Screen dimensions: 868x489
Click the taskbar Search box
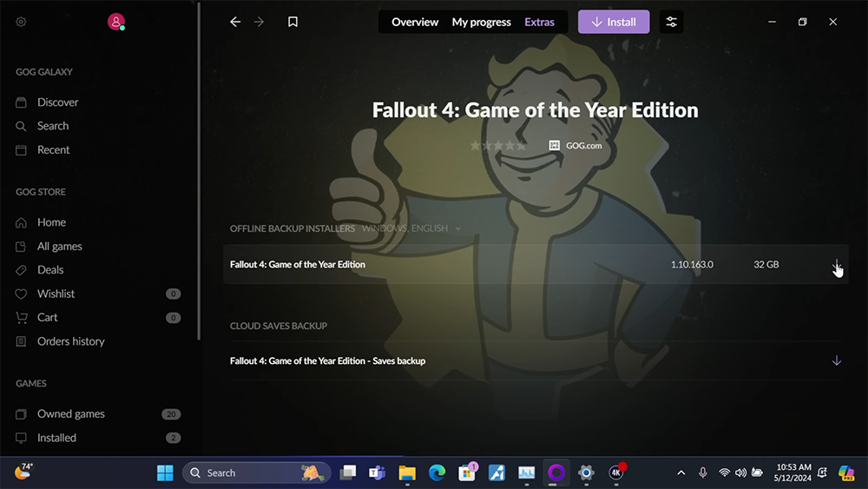click(x=256, y=473)
